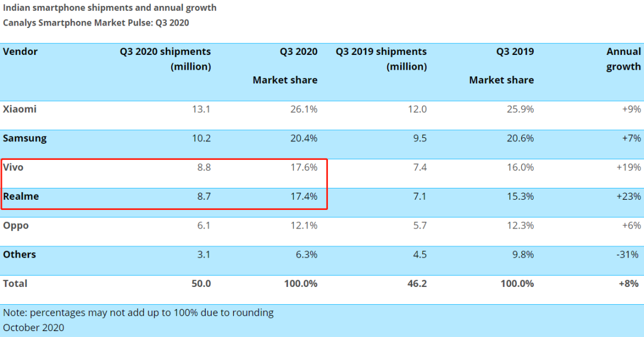Select the Oppo vendor cell

click(x=16, y=225)
